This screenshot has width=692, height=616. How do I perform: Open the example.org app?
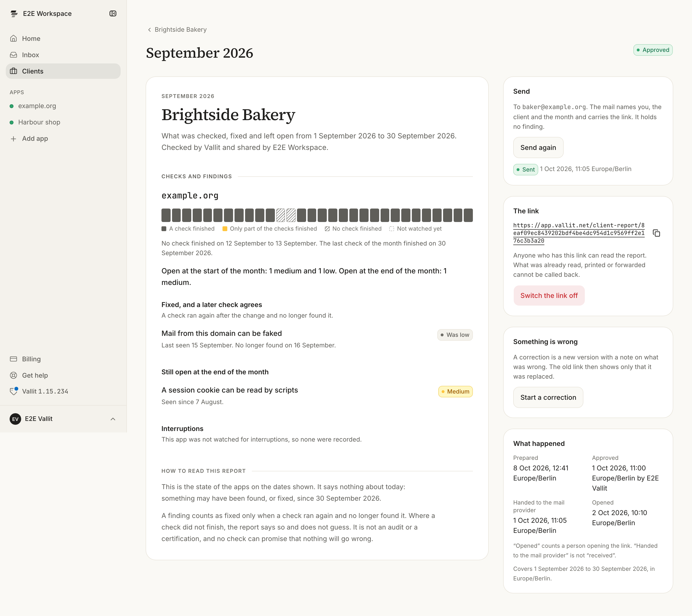(x=63, y=106)
